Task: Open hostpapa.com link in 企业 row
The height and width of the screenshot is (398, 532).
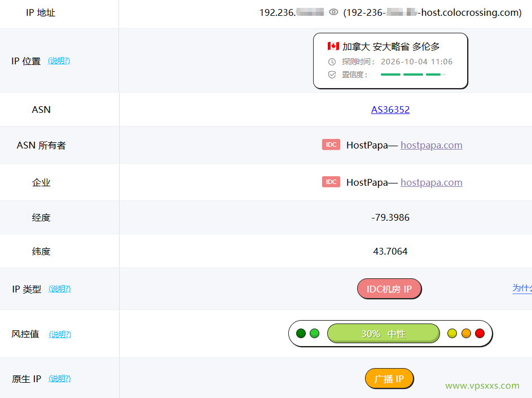Action: pyautogui.click(x=431, y=183)
